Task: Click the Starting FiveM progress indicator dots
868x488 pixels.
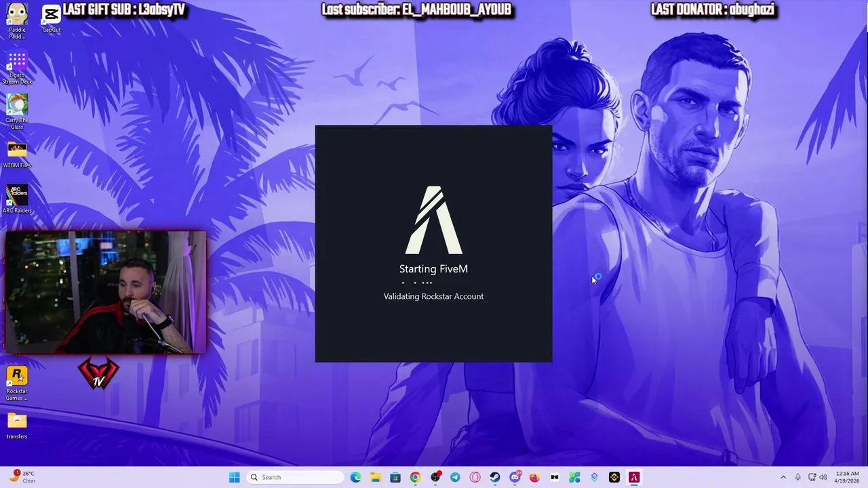Action: 418,283
